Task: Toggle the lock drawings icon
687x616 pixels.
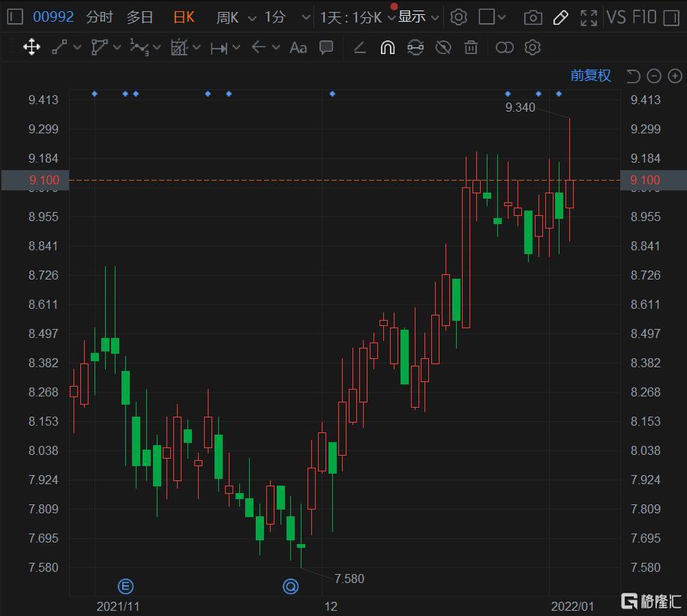Action: click(415, 47)
